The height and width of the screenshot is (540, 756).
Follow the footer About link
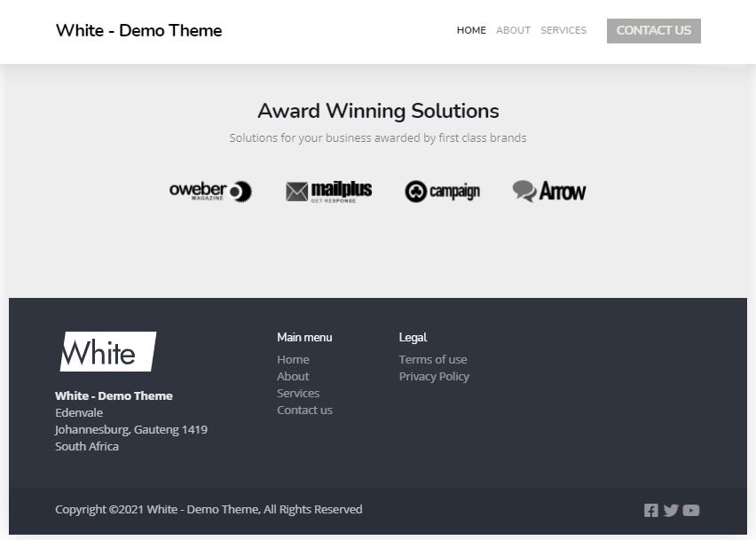point(293,376)
